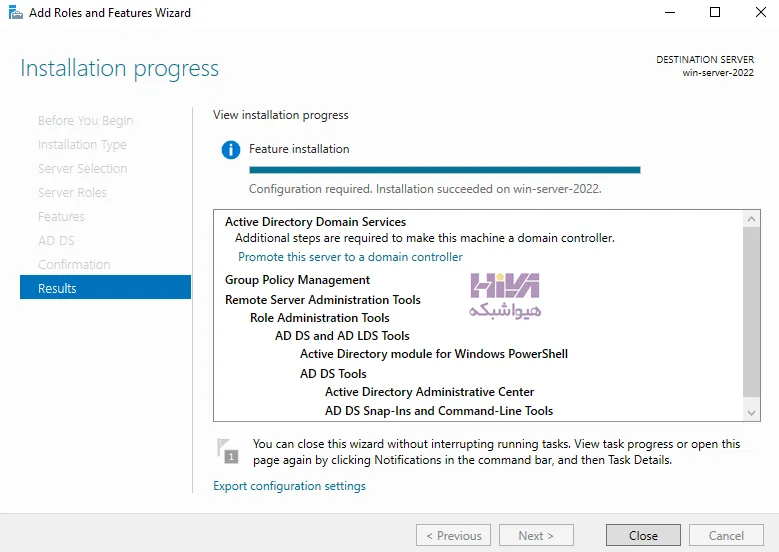Click the View installation progress label
Image resolution: width=779 pixels, height=552 pixels.
(x=281, y=115)
